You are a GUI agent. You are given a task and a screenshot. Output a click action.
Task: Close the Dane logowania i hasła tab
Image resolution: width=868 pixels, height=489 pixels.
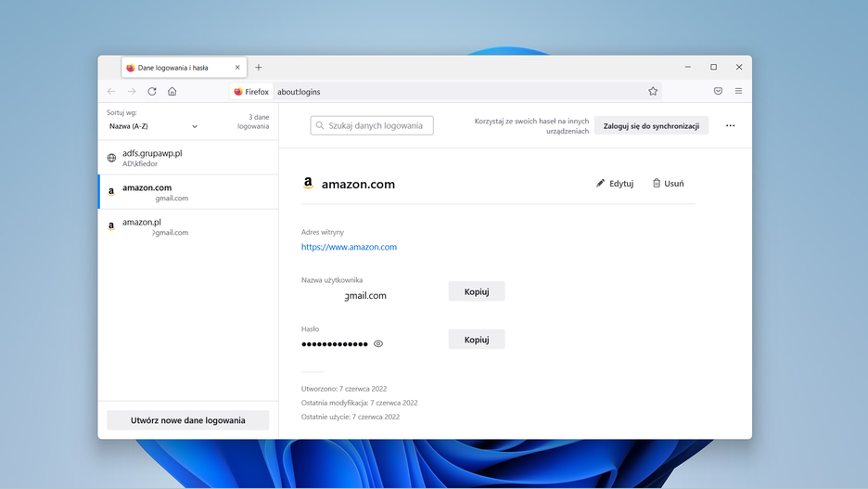(x=237, y=68)
